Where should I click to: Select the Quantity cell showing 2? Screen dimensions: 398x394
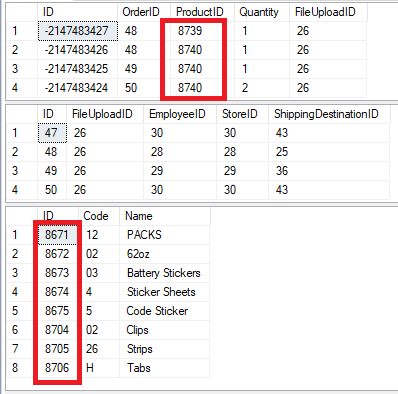coord(262,88)
